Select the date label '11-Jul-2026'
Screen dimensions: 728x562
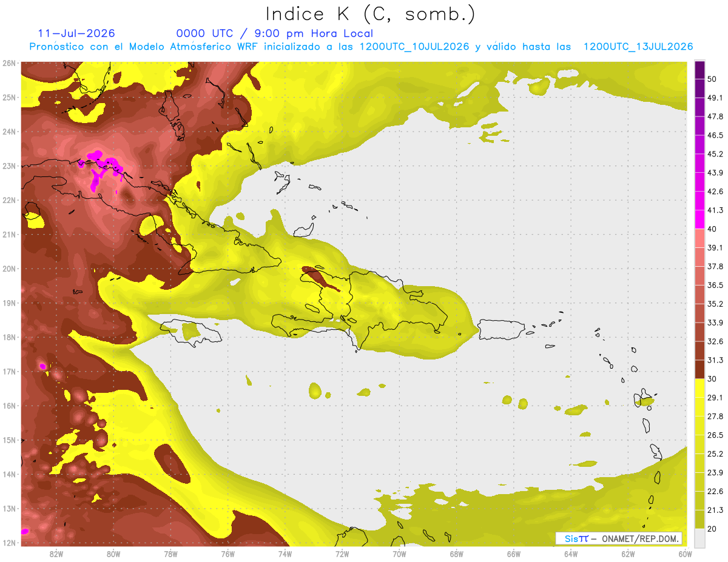76,33
